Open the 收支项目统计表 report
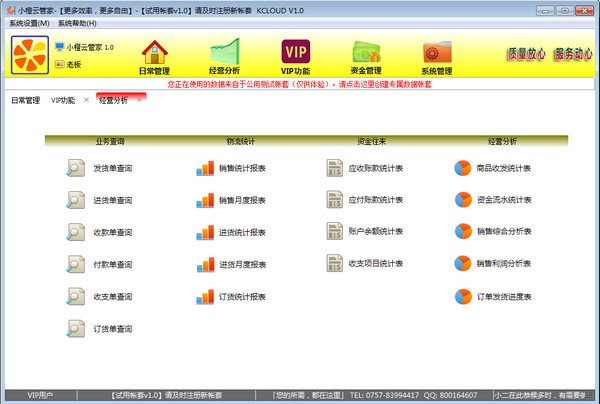This screenshot has width=600, height=404. coord(375,263)
